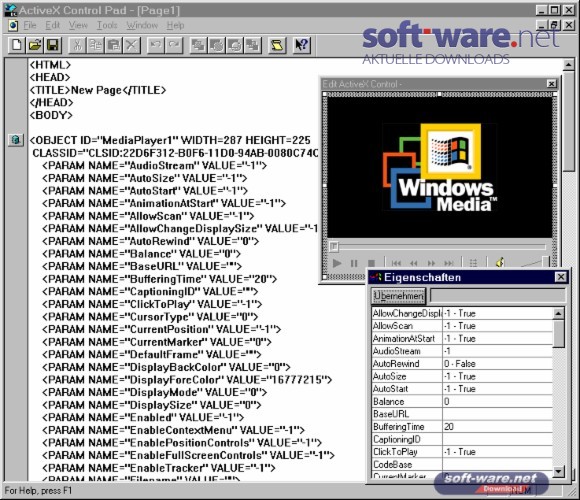Copy selection with toolbar Copy icon
This screenshot has height=500, width=580.
pyautogui.click(x=95, y=45)
